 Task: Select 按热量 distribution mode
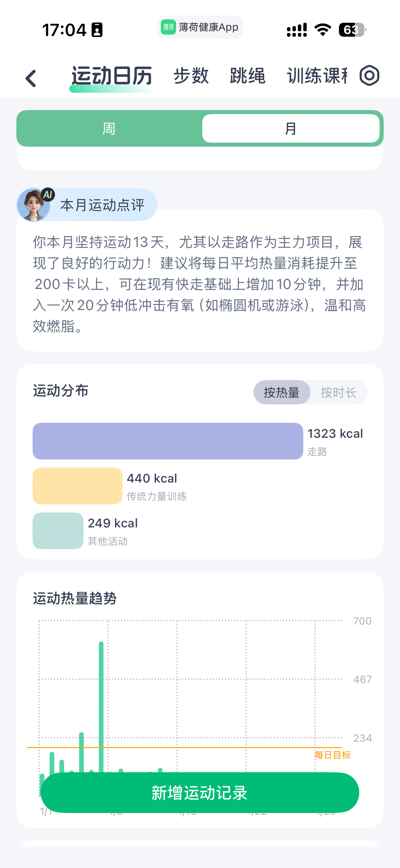click(x=282, y=392)
